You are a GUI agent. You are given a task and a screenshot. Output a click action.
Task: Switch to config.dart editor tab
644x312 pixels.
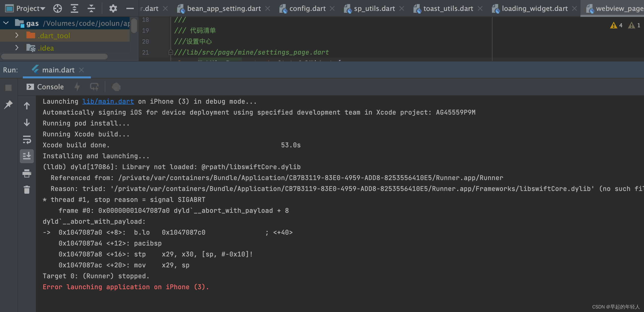point(307,8)
